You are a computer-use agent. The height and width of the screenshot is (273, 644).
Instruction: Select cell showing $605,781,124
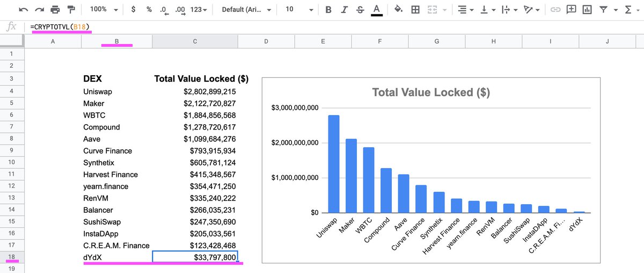195,162
